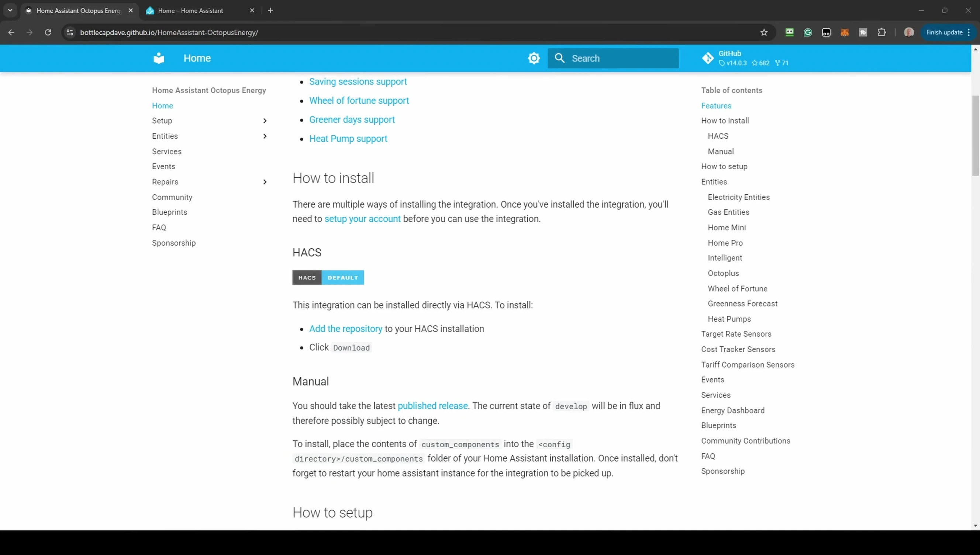Click the address bar URL
Image resolution: width=980 pixels, height=555 pixels.
pyautogui.click(x=169, y=32)
